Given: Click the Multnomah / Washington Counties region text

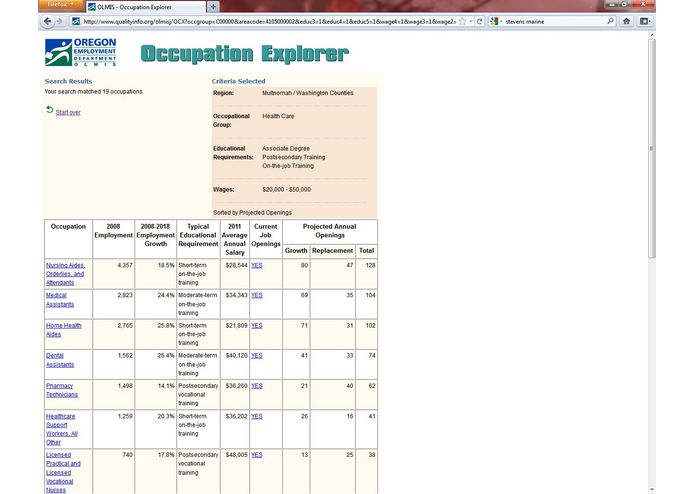Looking at the screenshot, I should tap(308, 93).
